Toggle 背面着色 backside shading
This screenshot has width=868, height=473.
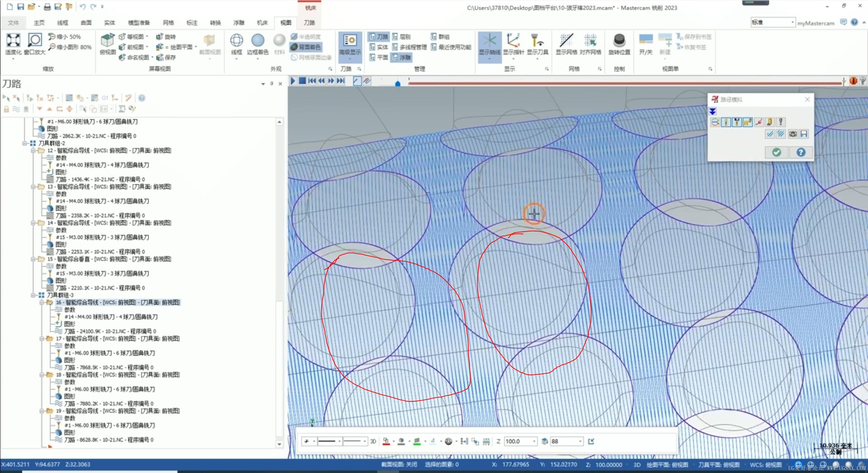click(x=306, y=47)
